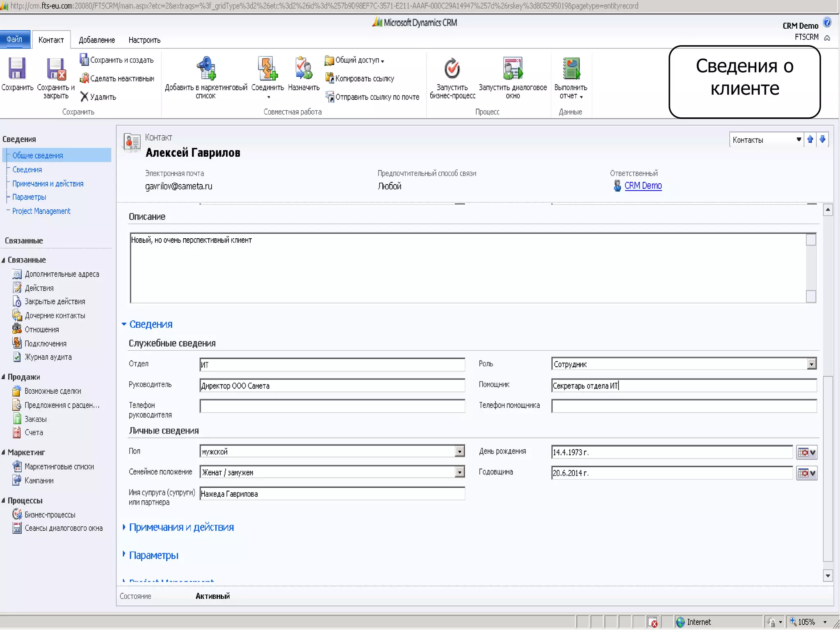Open the Контакты view dropdown

pos(798,140)
